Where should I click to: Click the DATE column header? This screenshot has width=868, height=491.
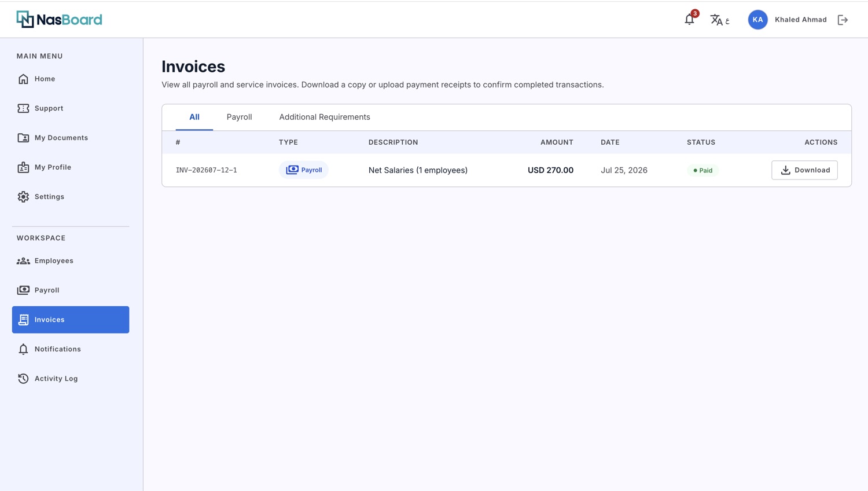click(610, 142)
